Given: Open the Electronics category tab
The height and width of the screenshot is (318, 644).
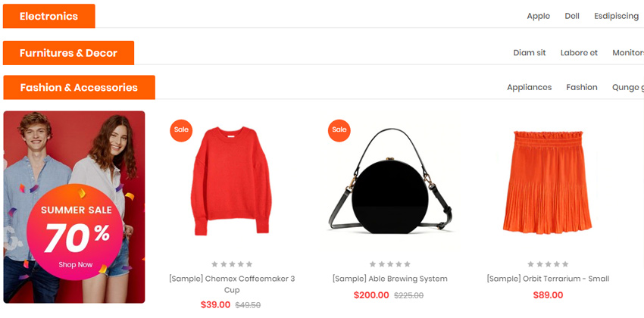Looking at the screenshot, I should (49, 16).
